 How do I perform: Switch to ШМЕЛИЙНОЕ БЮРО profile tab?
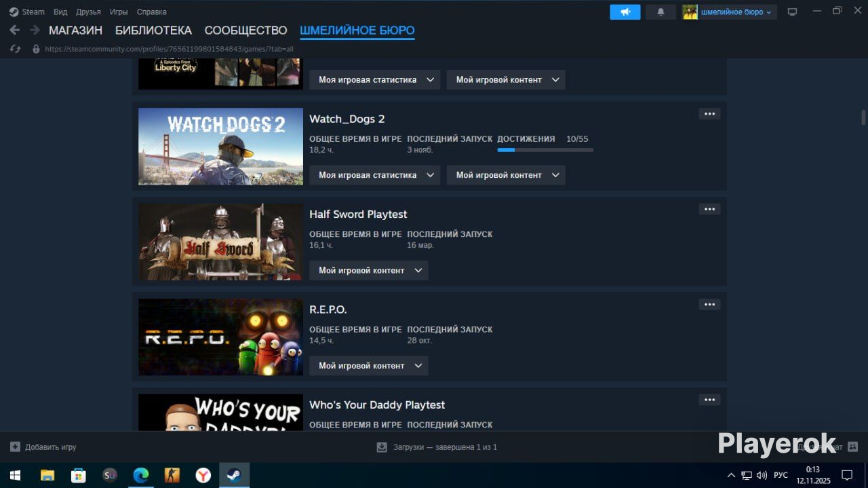point(357,30)
